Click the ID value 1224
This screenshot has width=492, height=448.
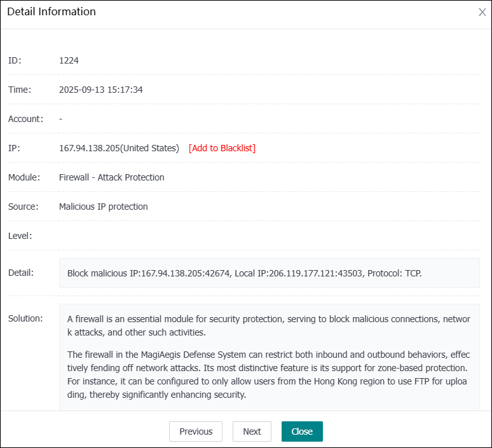[x=69, y=60]
